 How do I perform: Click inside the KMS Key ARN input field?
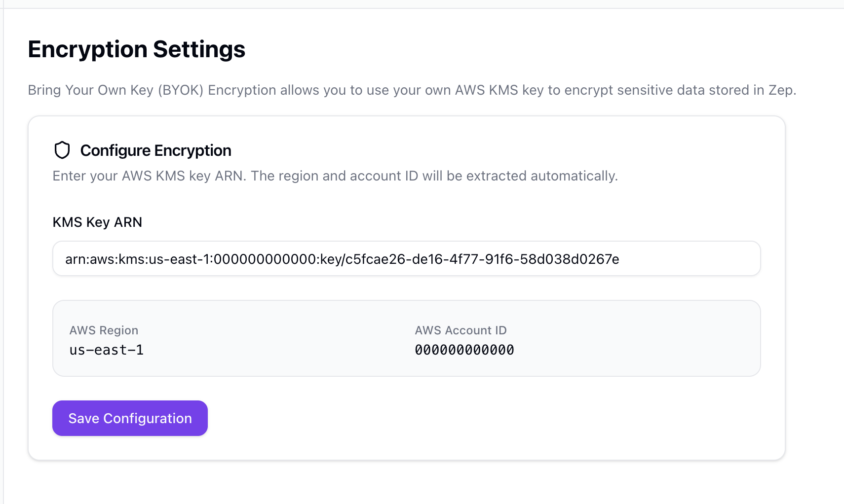pos(406,258)
